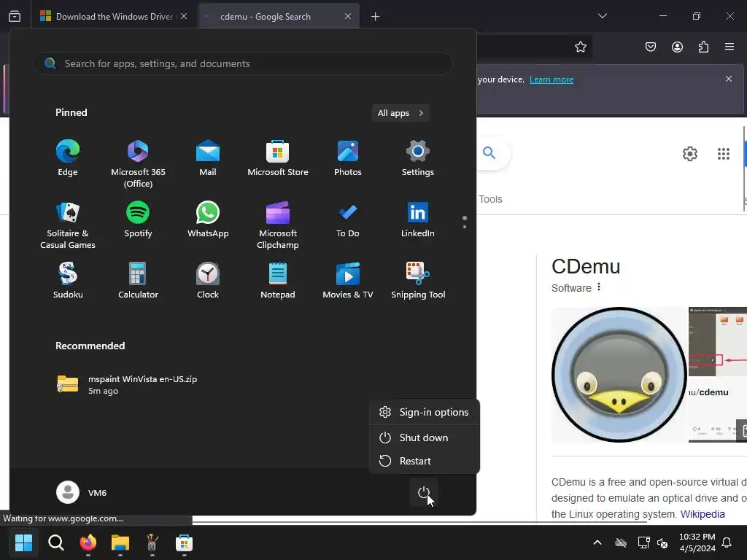Viewport: 747px width, 560px height.
Task: Open taskbar Search icon
Action: 55,542
